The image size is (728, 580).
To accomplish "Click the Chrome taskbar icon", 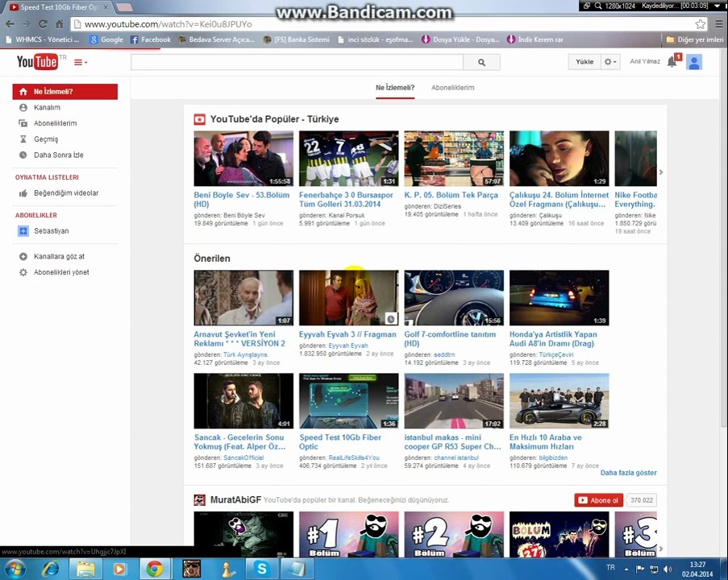I will (x=155, y=569).
